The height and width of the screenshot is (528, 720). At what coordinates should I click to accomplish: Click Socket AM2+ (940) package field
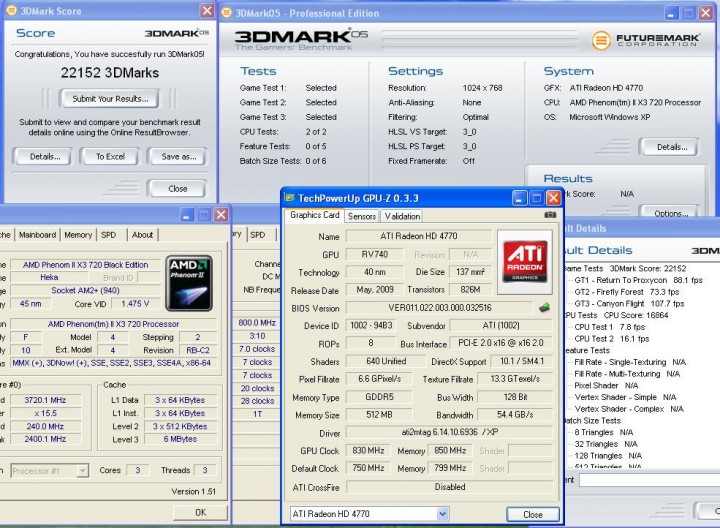(85, 291)
